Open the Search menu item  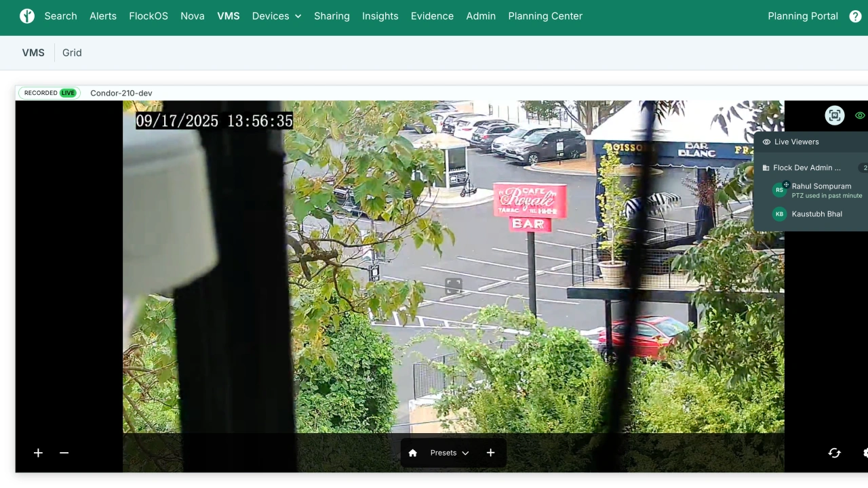(61, 16)
